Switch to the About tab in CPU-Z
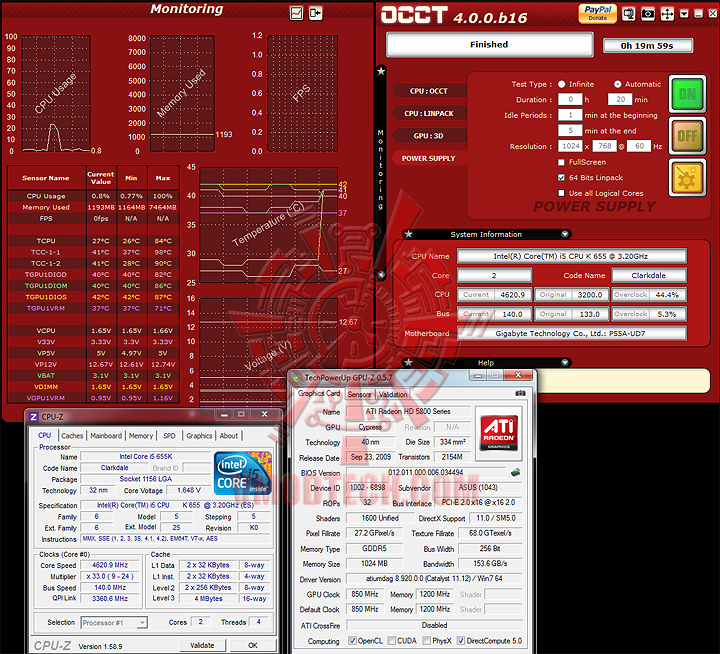Screen dimensions: 720x654 [229, 435]
